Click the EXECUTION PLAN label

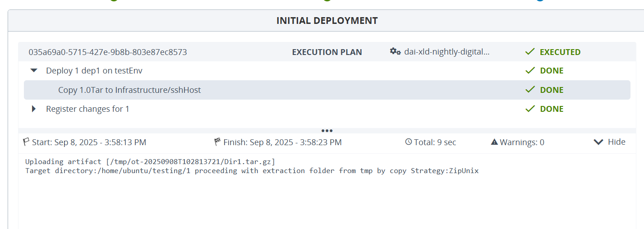point(327,52)
